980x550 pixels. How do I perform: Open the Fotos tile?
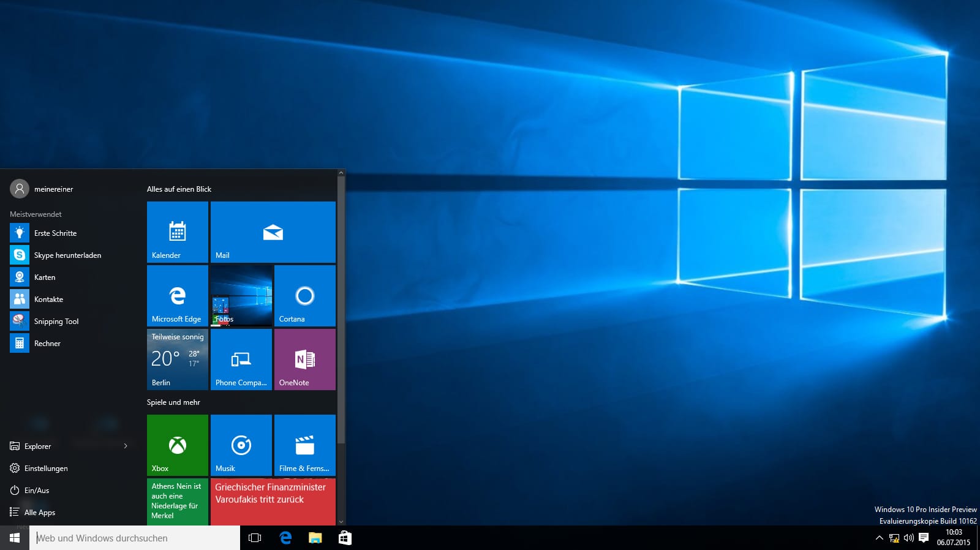(x=241, y=296)
